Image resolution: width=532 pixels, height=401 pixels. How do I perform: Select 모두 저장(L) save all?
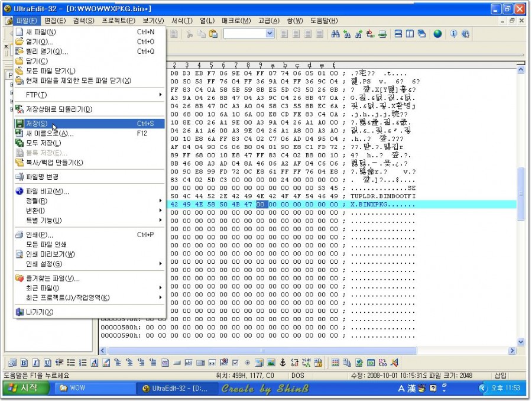pyautogui.click(x=90, y=143)
